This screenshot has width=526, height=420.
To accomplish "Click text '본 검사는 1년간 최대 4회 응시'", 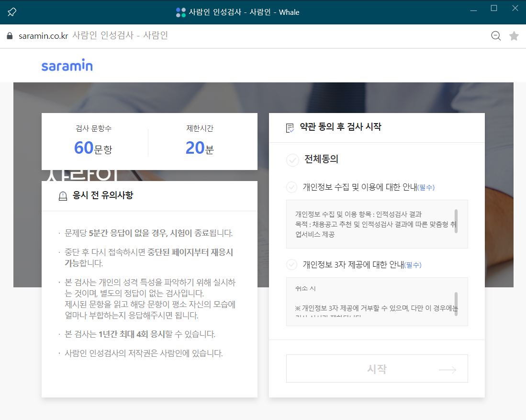I will (x=115, y=334).
